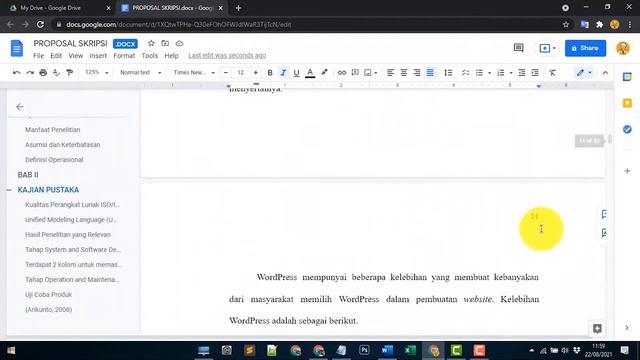Toggle bold formatting
640x360 pixels.
tap(270, 73)
